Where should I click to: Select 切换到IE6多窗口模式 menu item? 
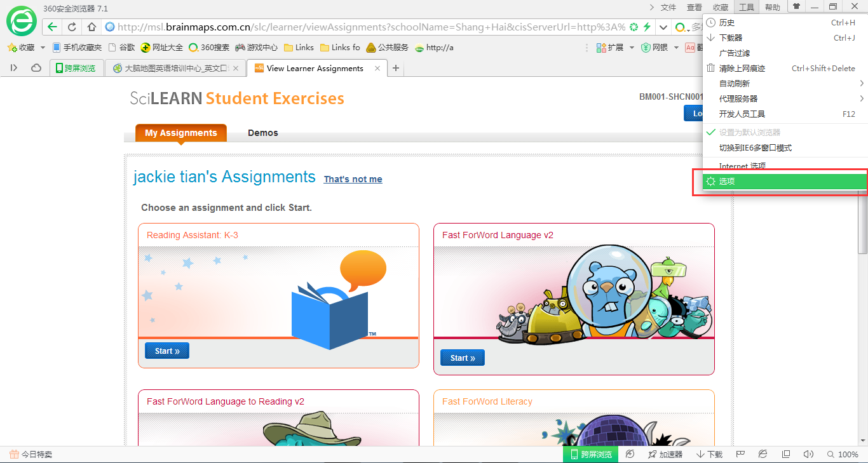[x=785, y=147]
